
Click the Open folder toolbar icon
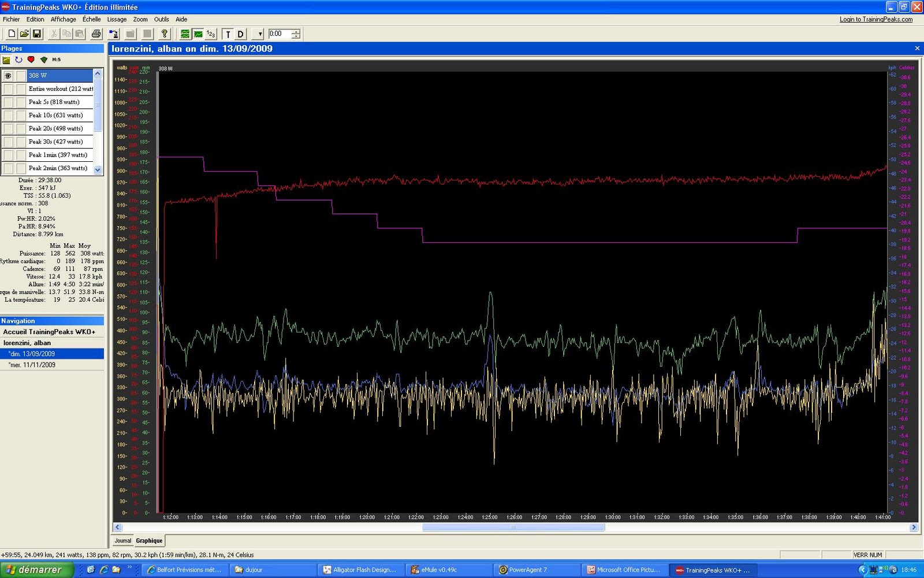click(x=24, y=34)
